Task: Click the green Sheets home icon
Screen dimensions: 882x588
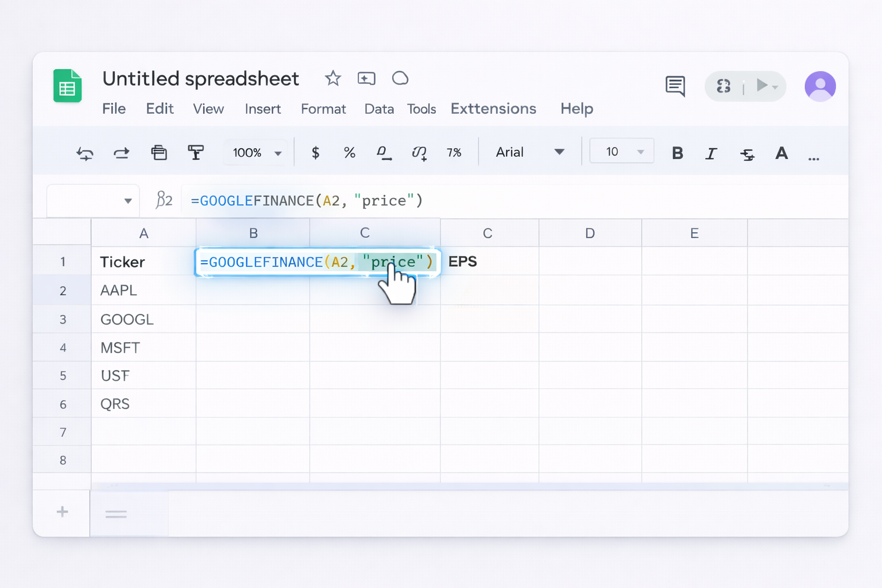Action: 67,86
